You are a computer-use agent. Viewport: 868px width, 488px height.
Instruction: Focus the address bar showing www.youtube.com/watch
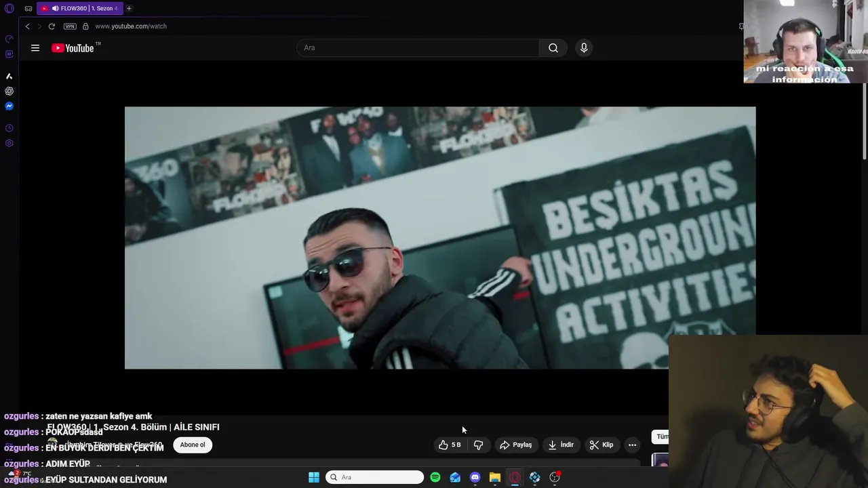click(x=131, y=26)
